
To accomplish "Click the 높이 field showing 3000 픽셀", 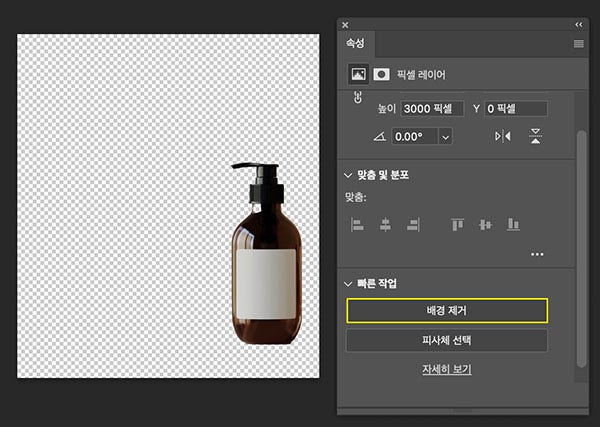I will coord(432,109).
